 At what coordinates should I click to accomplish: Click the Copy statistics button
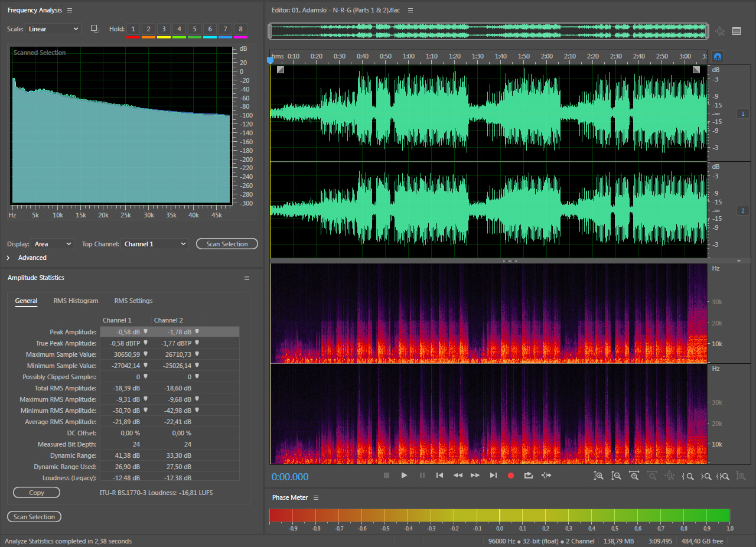click(x=37, y=493)
